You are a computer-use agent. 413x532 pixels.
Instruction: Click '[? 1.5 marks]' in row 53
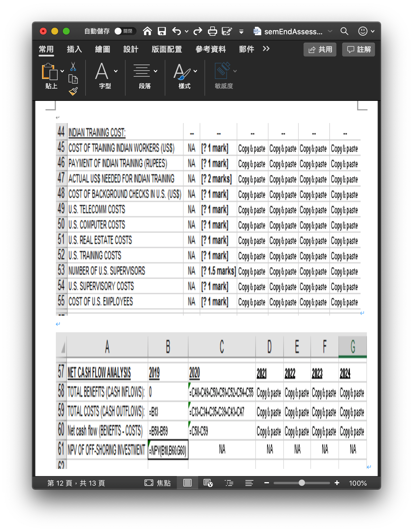click(x=218, y=271)
